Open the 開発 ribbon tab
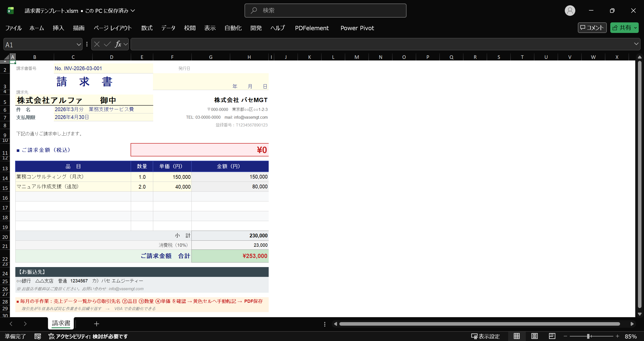The width and height of the screenshot is (644, 341). [256, 28]
